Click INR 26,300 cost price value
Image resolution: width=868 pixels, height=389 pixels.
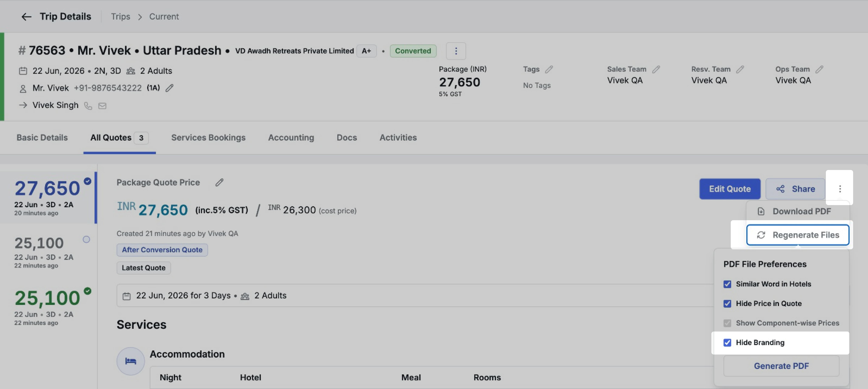(292, 210)
